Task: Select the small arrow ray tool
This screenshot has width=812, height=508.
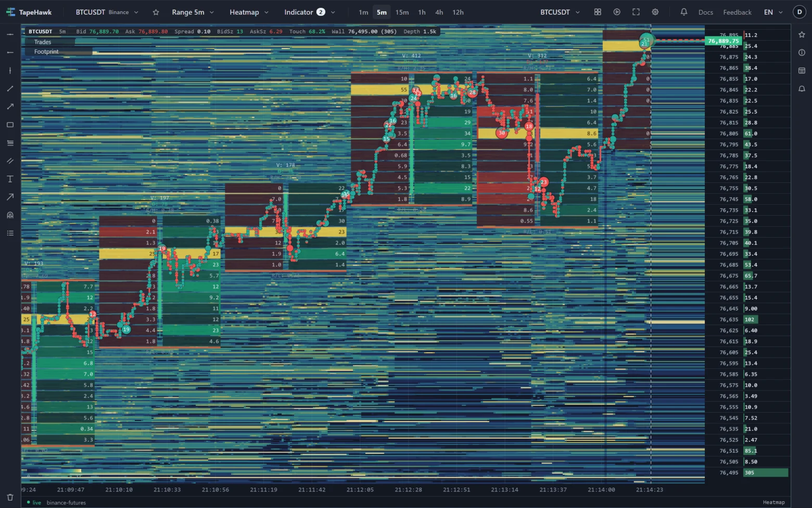Action: point(10,107)
